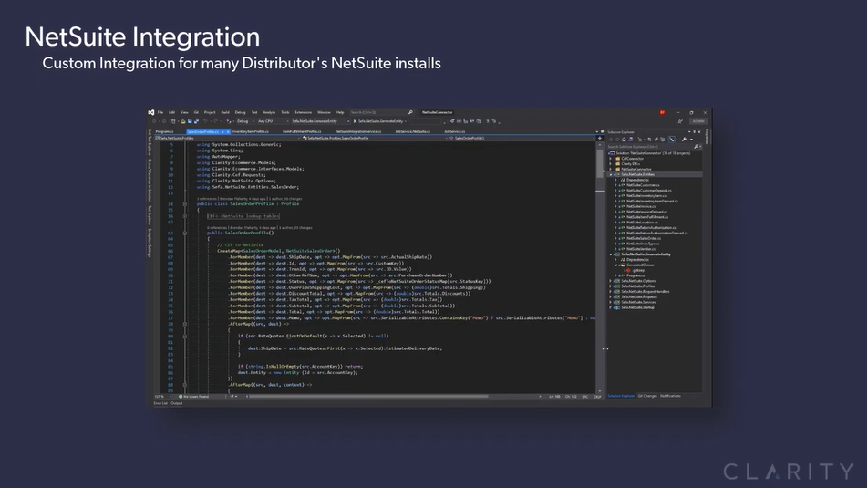Switch to the Program.cs tab
Image resolution: width=868 pixels, height=488 pixels.
pyautogui.click(x=164, y=132)
